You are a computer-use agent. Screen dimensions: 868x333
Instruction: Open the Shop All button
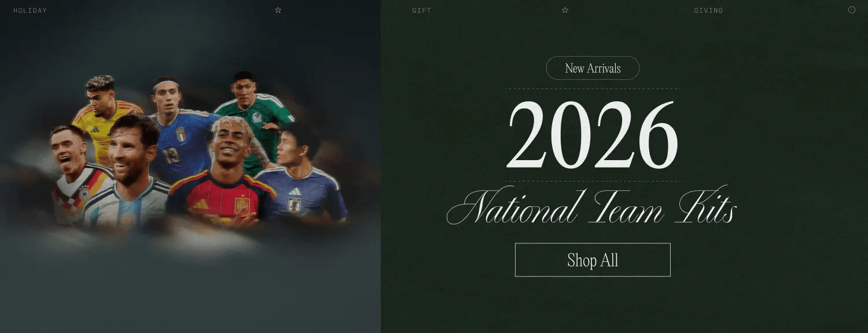[593, 260]
